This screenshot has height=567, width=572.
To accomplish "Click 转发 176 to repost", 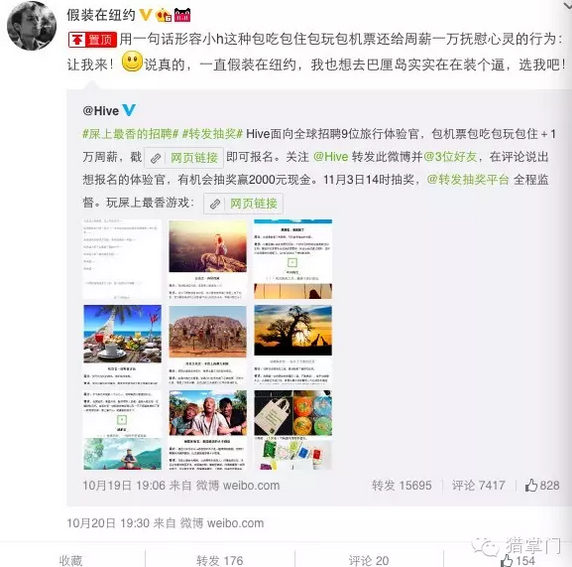I will (220, 560).
